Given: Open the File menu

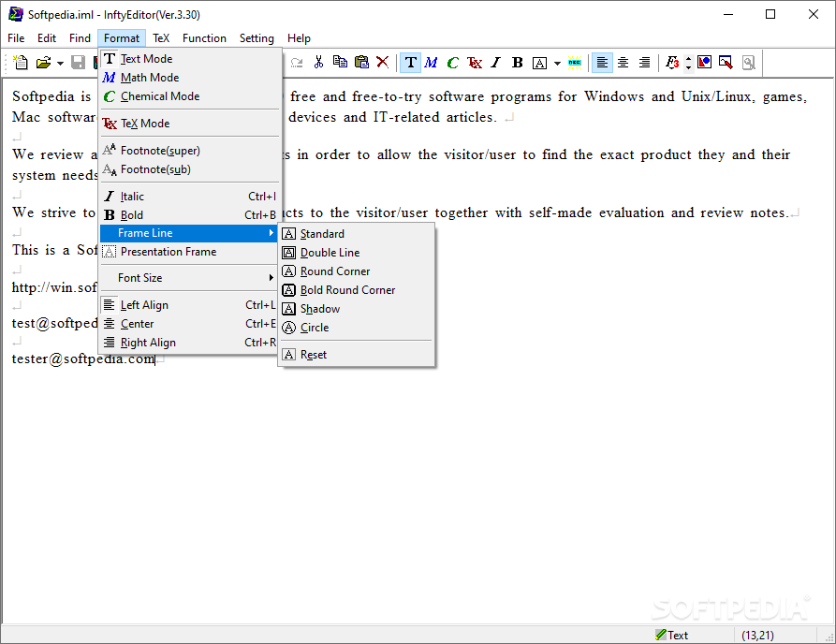Looking at the screenshot, I should pyautogui.click(x=16, y=37).
